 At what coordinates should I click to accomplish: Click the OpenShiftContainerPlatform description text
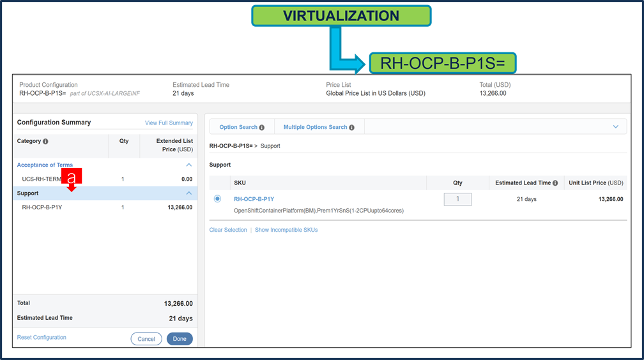point(319,211)
